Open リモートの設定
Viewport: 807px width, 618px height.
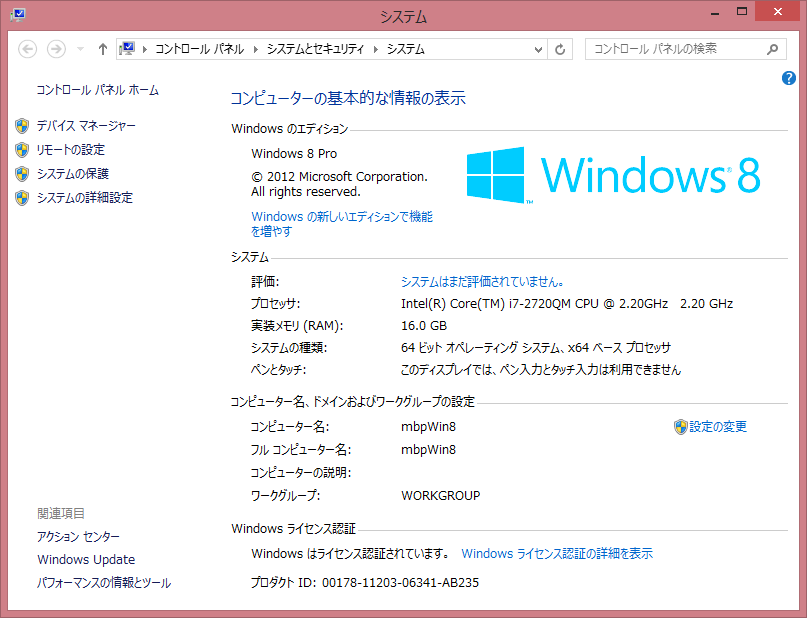click(71, 150)
